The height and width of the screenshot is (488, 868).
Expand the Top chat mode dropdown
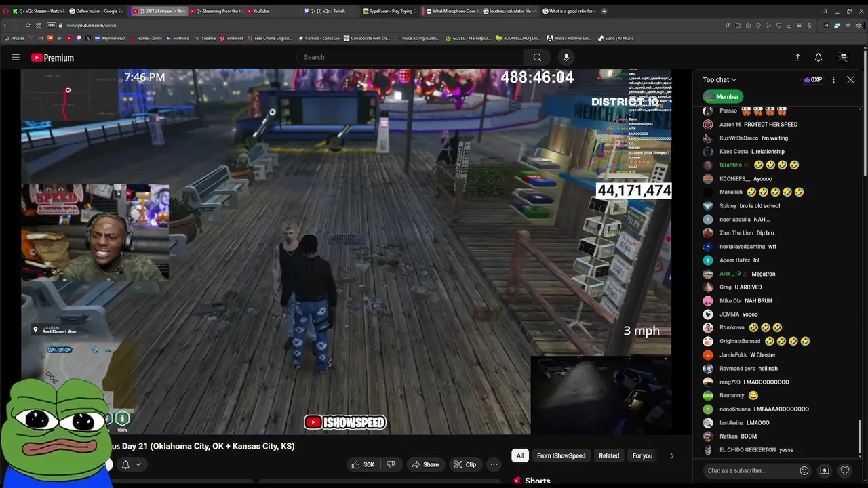719,79
